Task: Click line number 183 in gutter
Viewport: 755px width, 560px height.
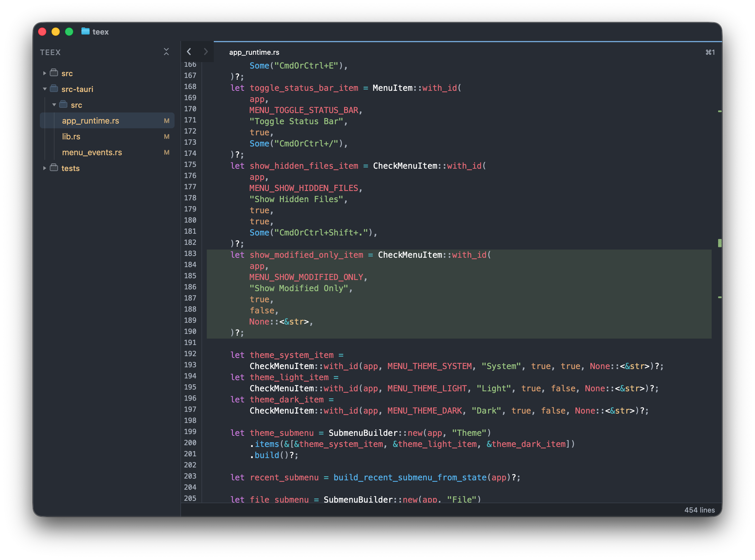Action: point(190,254)
